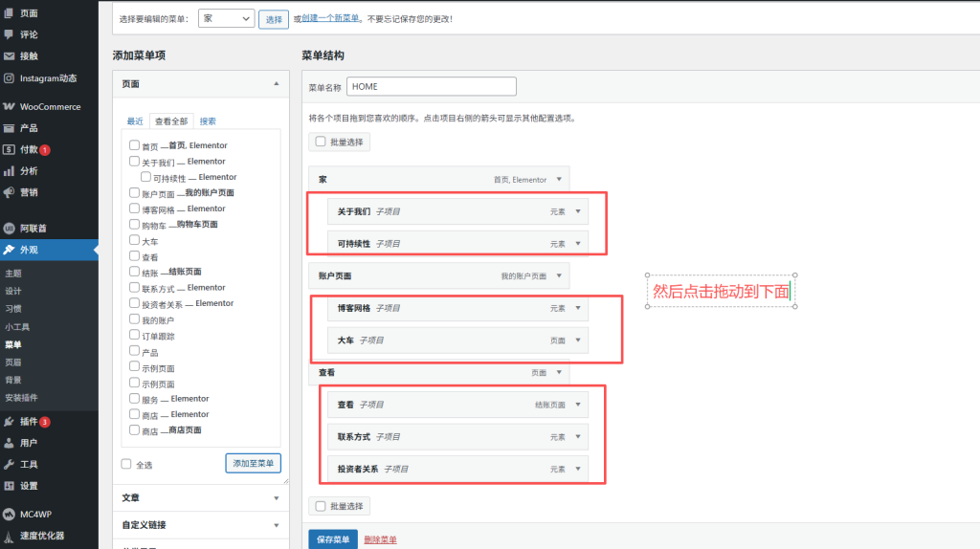
Task: Tick the 可持续性 page checkbox
Action: (x=145, y=177)
